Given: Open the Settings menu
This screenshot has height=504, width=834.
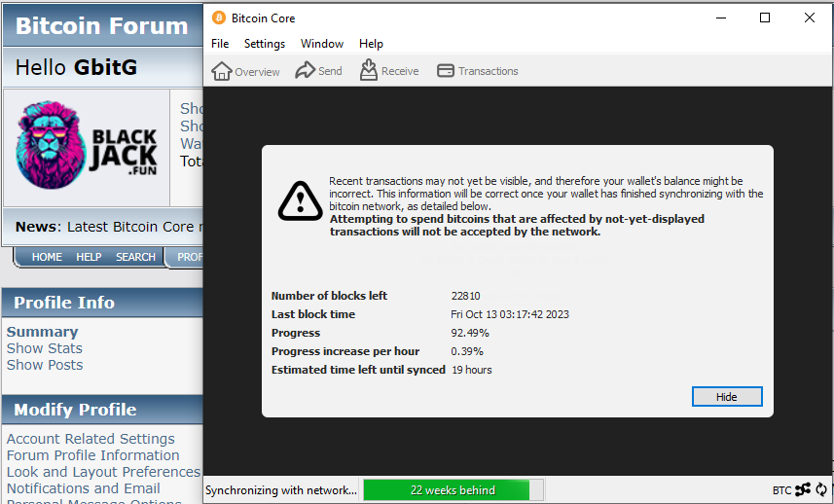Looking at the screenshot, I should coord(265,44).
